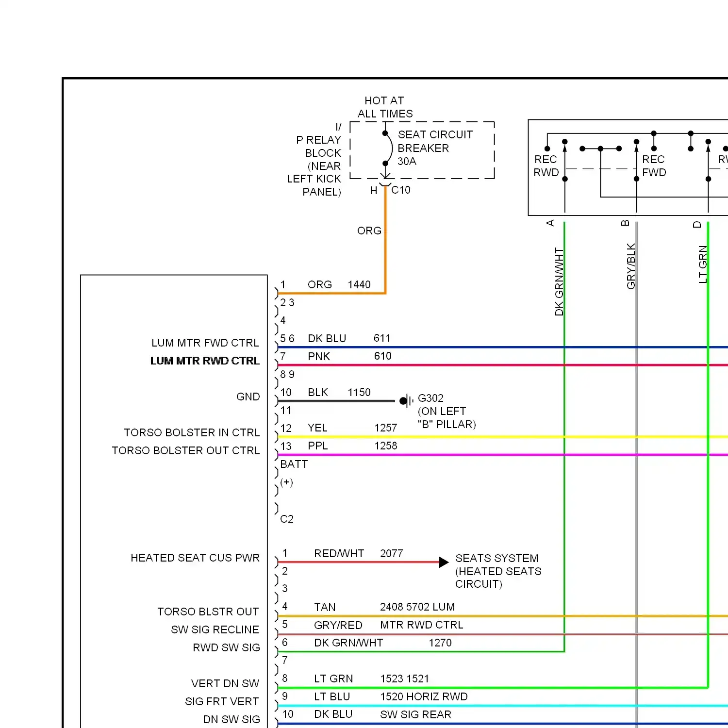Click the HOT AT ALL TIMES label
This screenshot has width=728, height=728.
pos(385,107)
